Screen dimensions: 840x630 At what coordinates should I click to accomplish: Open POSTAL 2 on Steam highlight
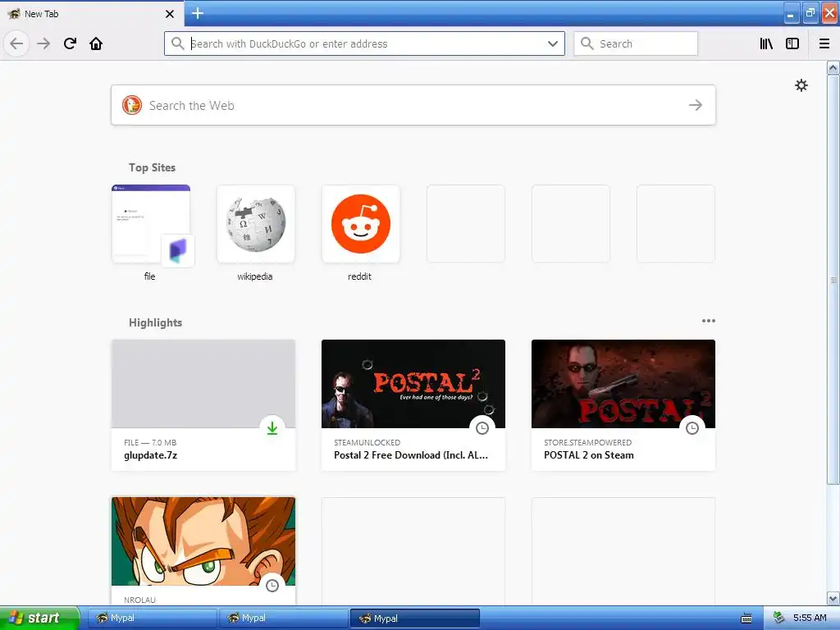pyautogui.click(x=623, y=405)
